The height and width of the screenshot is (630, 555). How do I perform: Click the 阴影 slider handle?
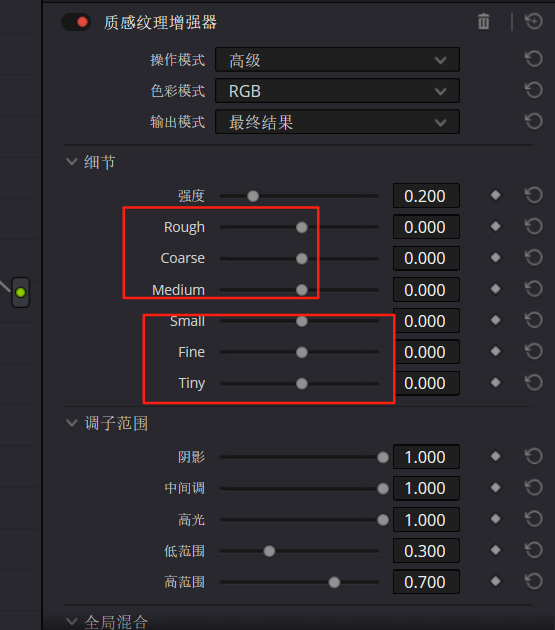[383, 457]
